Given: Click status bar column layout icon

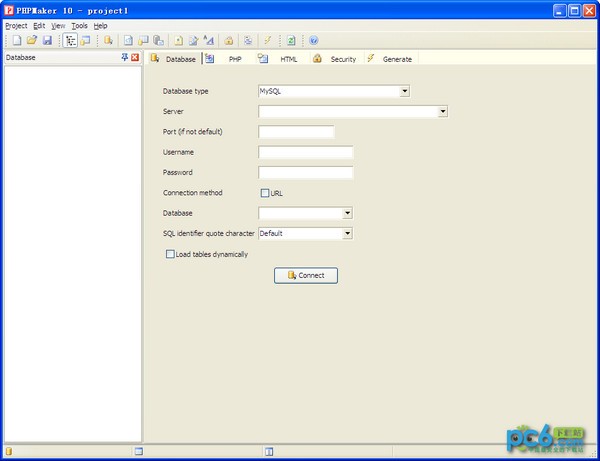Looking at the screenshot, I should 269,452.
